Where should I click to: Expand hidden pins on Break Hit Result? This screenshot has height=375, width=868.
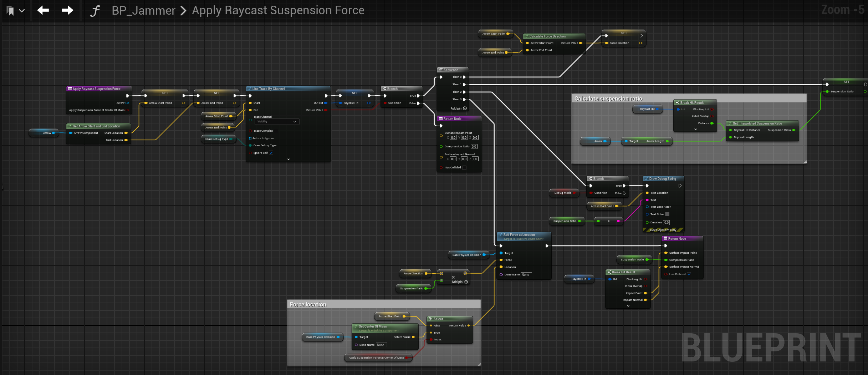[x=695, y=129]
